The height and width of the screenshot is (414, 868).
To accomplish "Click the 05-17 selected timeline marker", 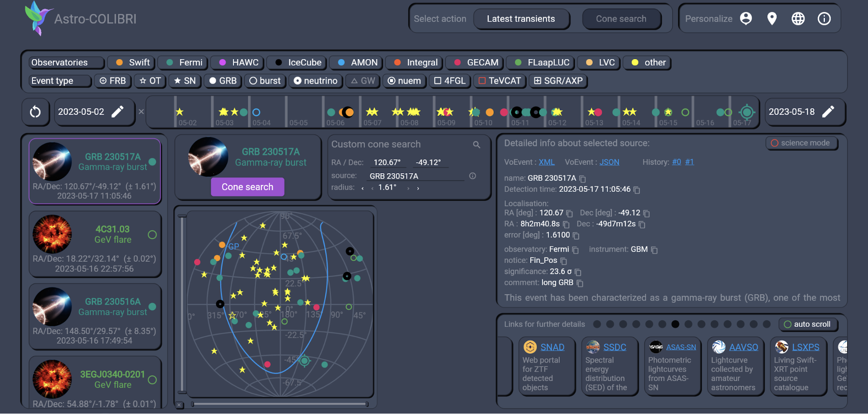I will (747, 112).
